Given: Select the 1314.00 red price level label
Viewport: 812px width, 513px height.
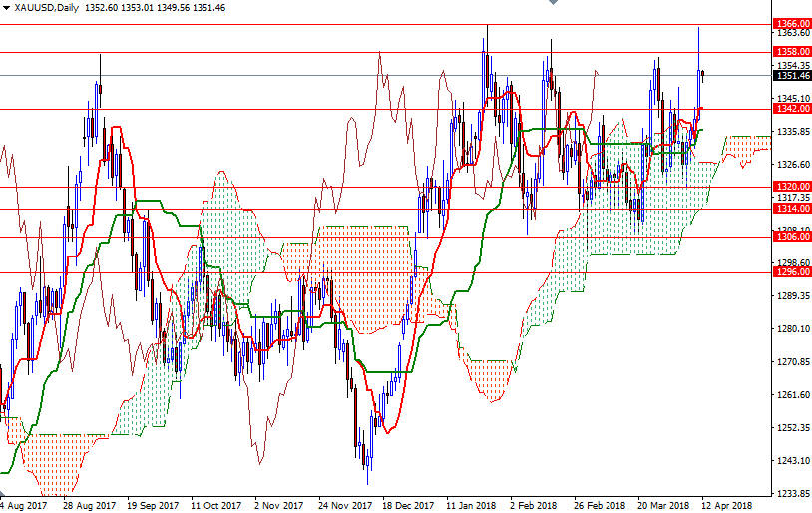Looking at the screenshot, I should (792, 208).
